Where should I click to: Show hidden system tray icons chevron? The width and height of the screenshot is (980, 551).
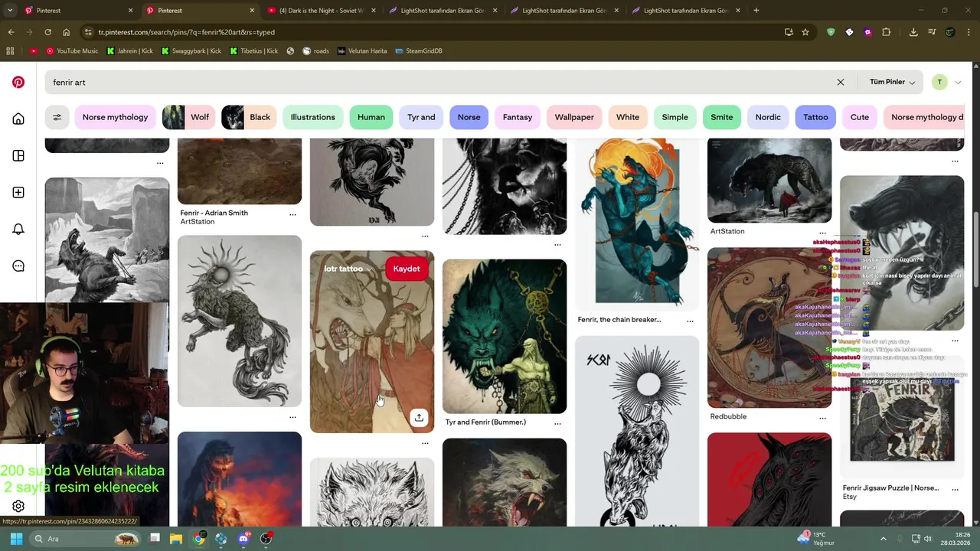[x=883, y=539]
